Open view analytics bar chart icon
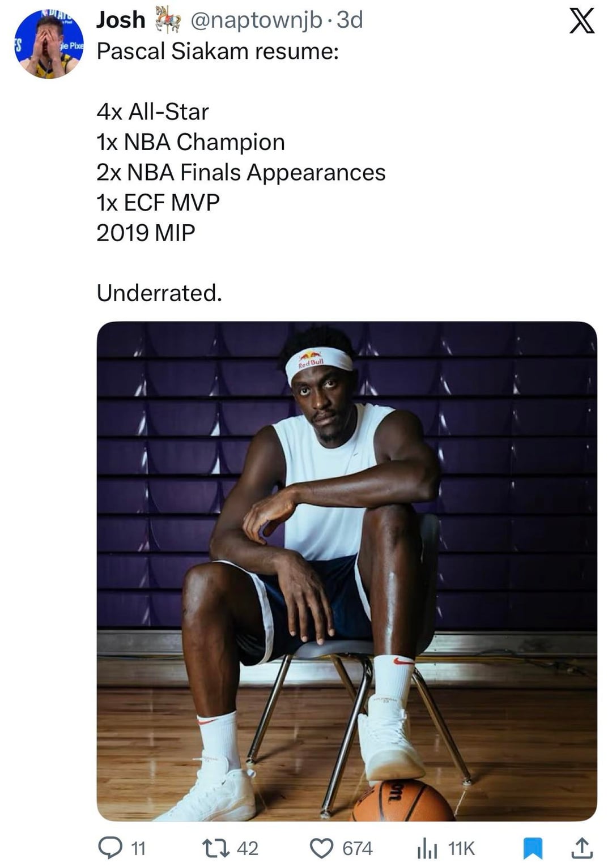Image resolution: width=612 pixels, height=868 pixels. [427, 848]
